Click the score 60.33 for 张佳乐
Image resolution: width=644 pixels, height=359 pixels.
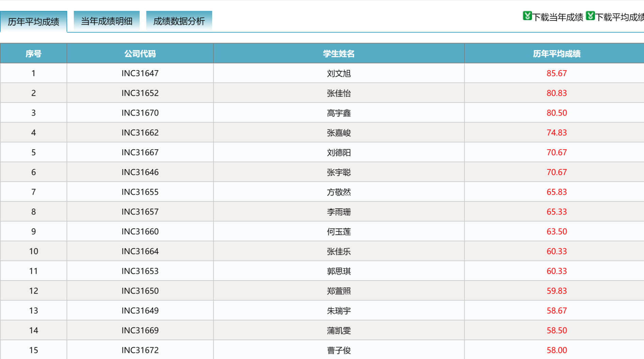[556, 251]
